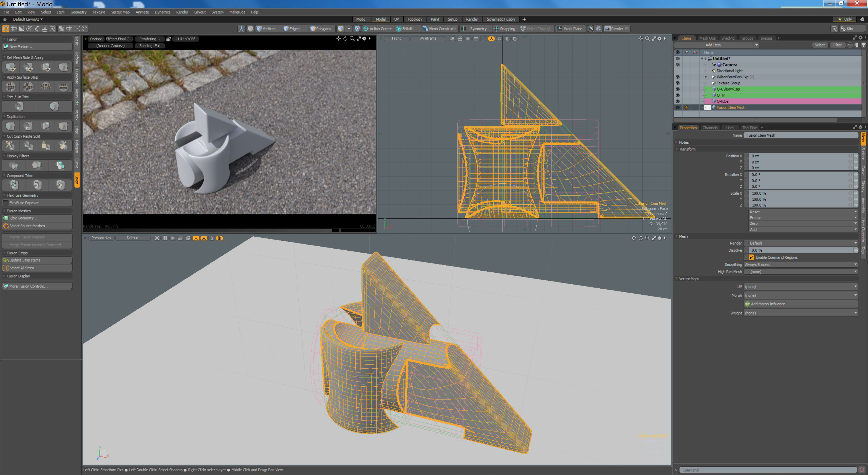Click the Action Center icon
Viewport: 868px width, 475px height.
tap(366, 29)
